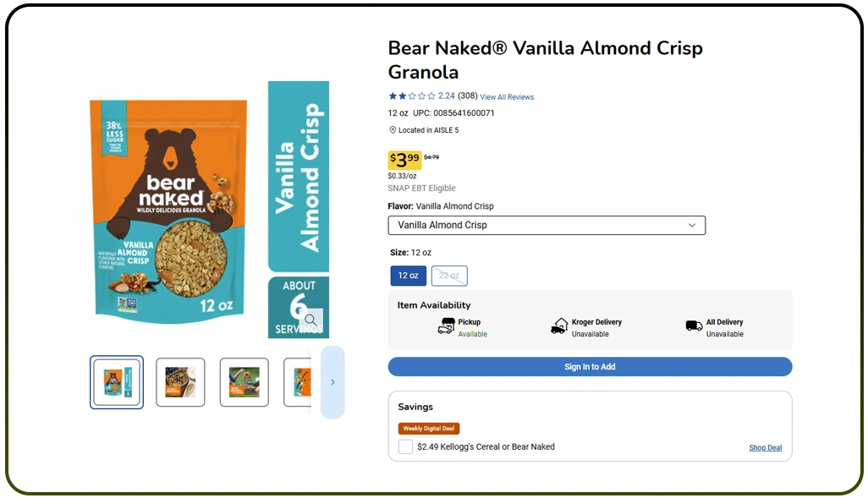
Task: Click the star rating icons
Action: point(412,96)
